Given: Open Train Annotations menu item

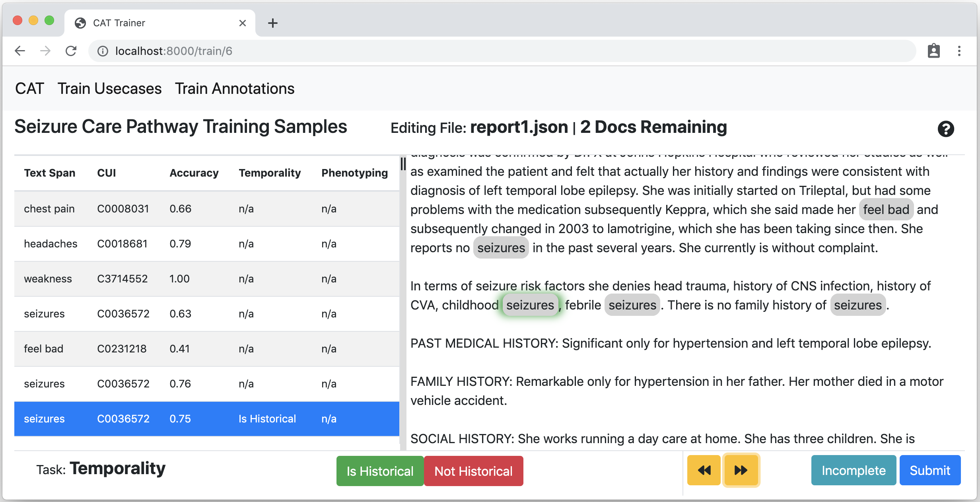Looking at the screenshot, I should click(235, 88).
